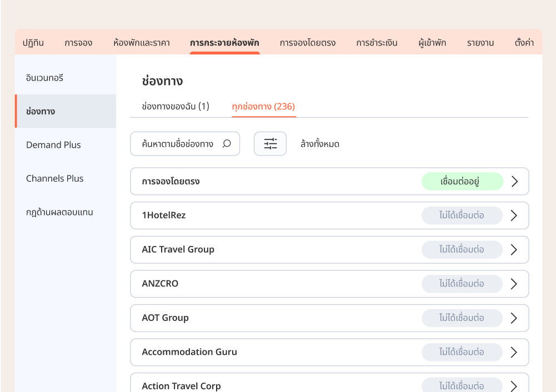Click the filter sliders icon button
Viewport: 556px width, 392px height.
[x=270, y=144]
